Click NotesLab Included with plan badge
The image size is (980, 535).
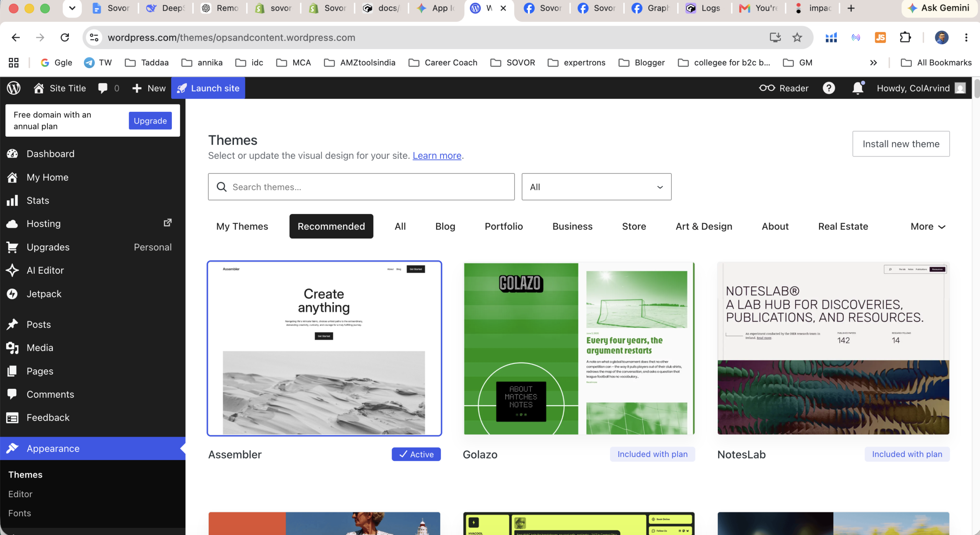click(x=907, y=454)
